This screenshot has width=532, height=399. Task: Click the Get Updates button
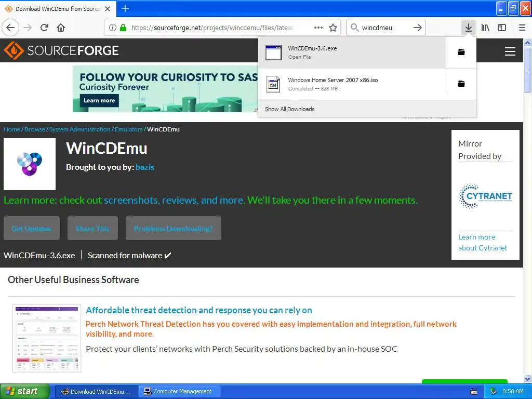[32, 229]
